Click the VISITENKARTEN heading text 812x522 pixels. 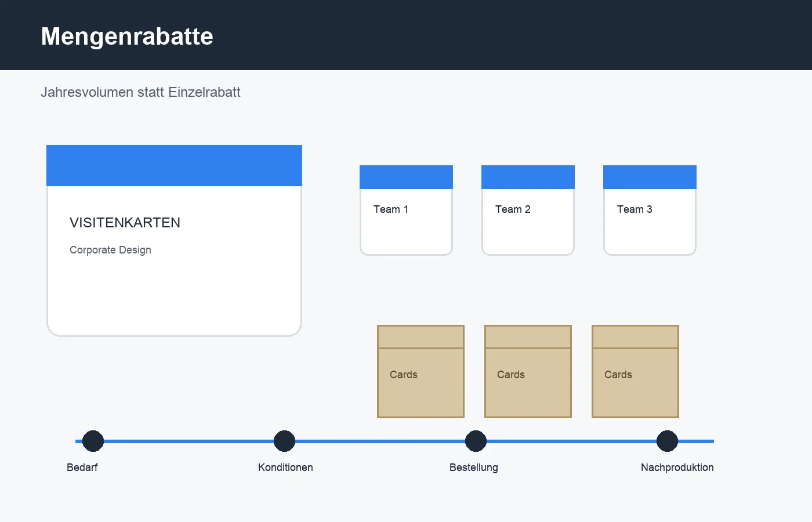click(x=125, y=223)
